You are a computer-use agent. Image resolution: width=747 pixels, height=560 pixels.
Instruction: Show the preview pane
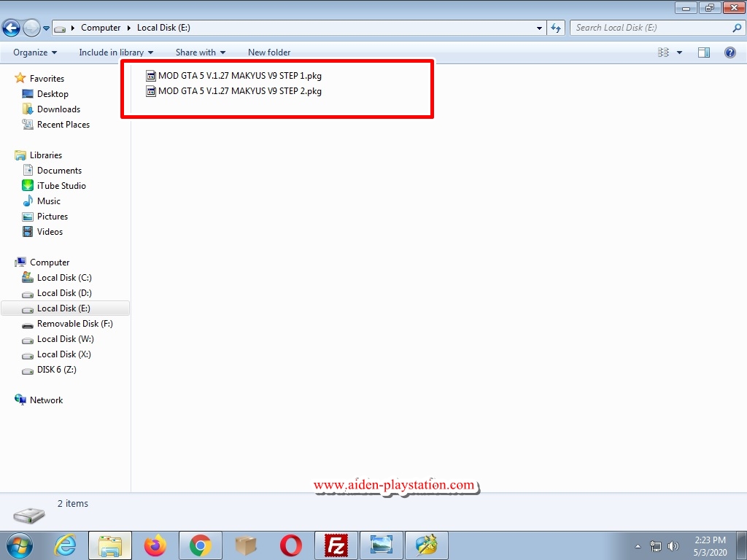tap(704, 52)
